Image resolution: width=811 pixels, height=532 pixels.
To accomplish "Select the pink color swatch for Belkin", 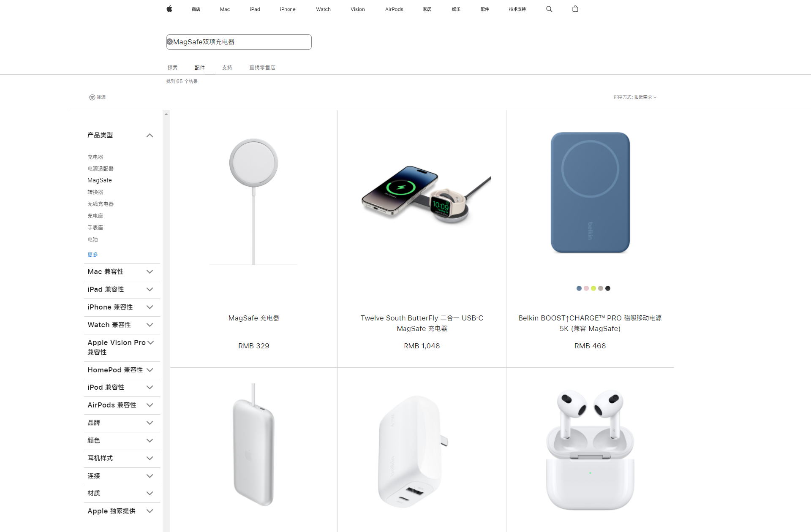I will click(586, 288).
